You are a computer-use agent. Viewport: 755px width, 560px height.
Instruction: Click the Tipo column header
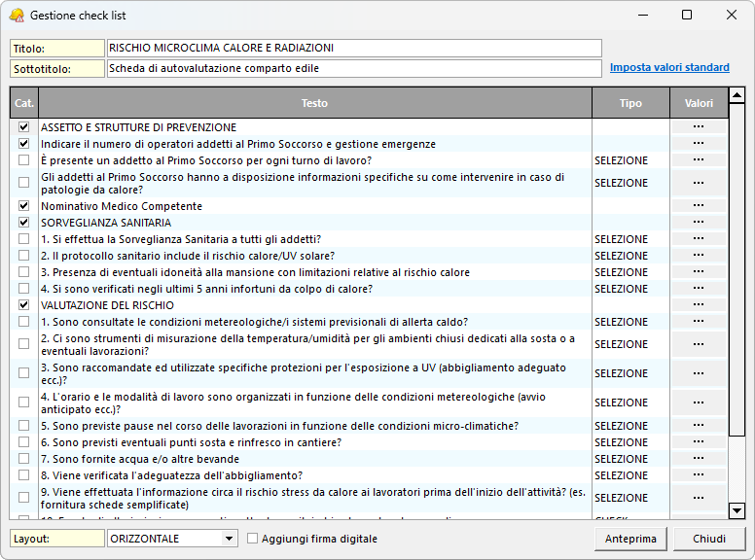(630, 103)
